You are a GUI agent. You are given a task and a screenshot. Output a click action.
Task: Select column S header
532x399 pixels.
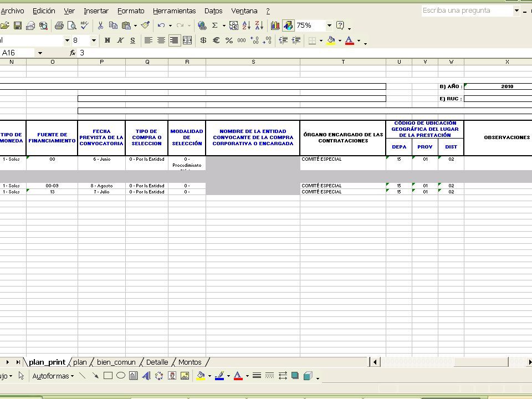[x=253, y=62]
